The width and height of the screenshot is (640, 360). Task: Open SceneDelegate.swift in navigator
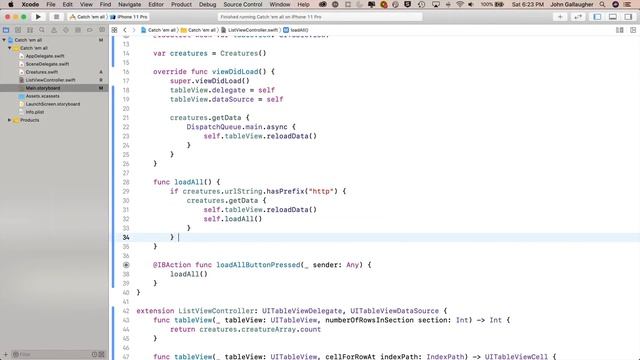[47, 64]
